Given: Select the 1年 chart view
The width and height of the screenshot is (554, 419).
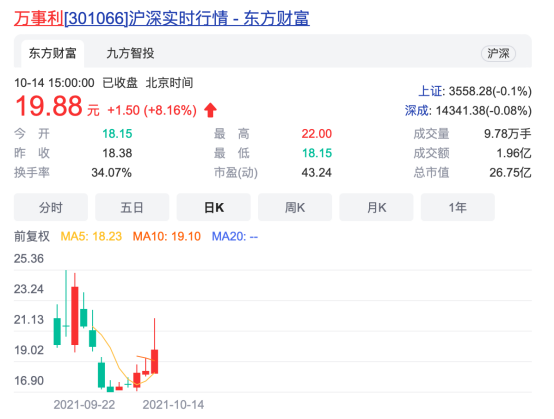Looking at the screenshot, I should click(x=458, y=207).
